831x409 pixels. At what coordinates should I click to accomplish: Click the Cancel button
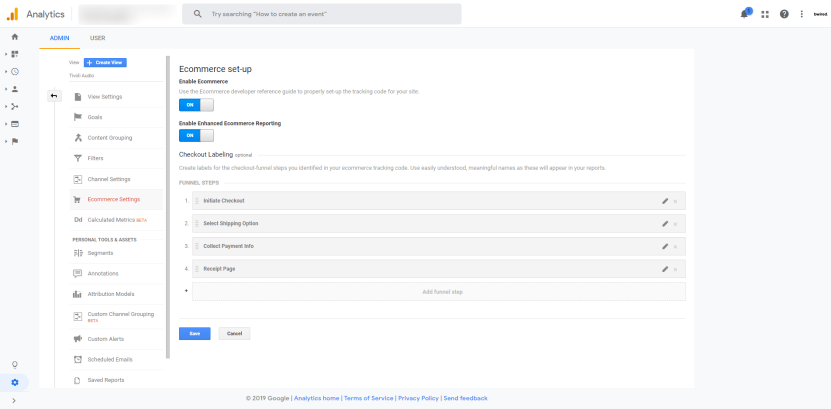pos(234,334)
